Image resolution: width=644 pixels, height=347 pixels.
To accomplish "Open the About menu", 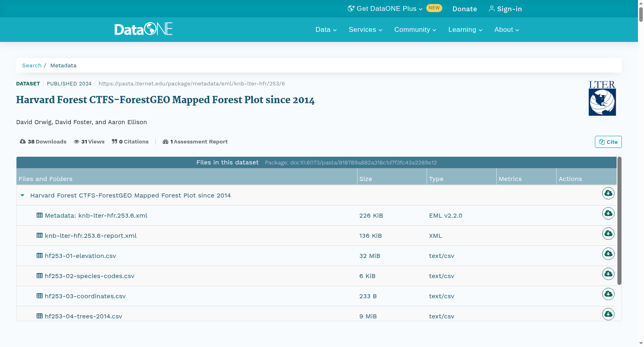I will (x=507, y=30).
